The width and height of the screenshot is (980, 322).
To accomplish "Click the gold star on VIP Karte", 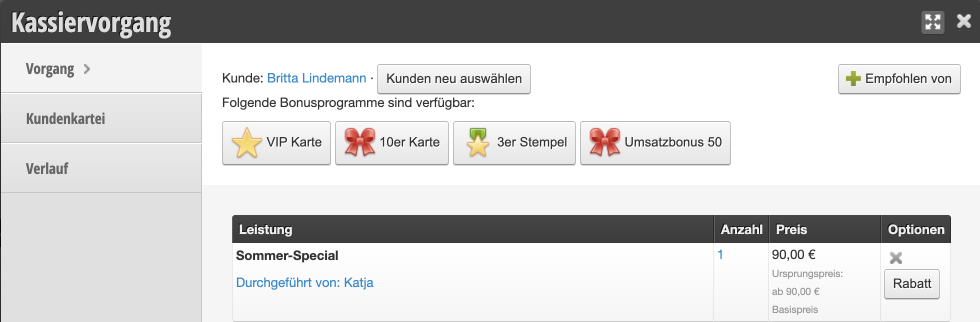I will pos(246,142).
